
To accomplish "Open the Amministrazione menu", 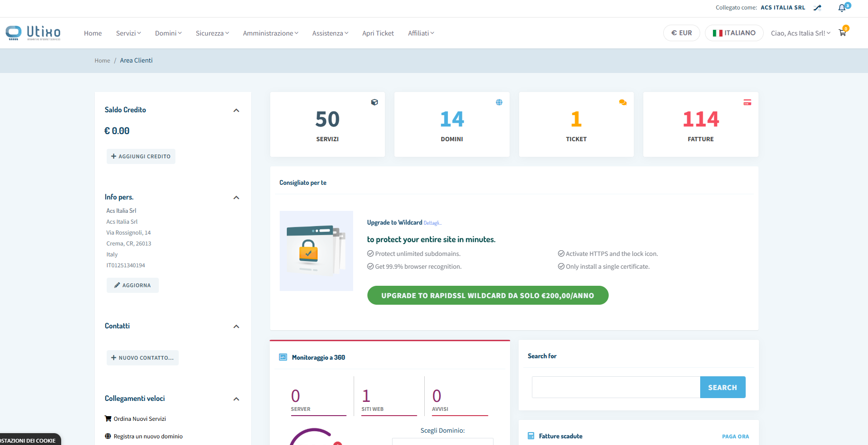I will pyautogui.click(x=270, y=33).
